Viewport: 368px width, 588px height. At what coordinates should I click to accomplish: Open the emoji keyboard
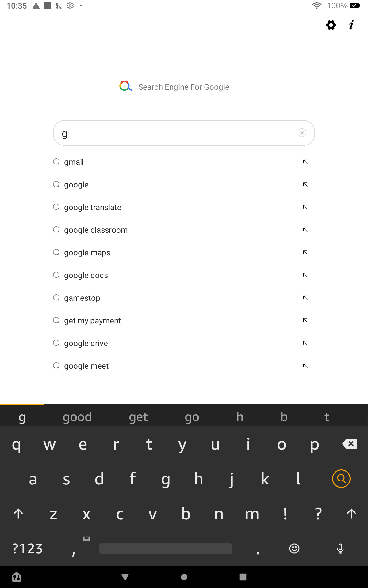point(294,548)
